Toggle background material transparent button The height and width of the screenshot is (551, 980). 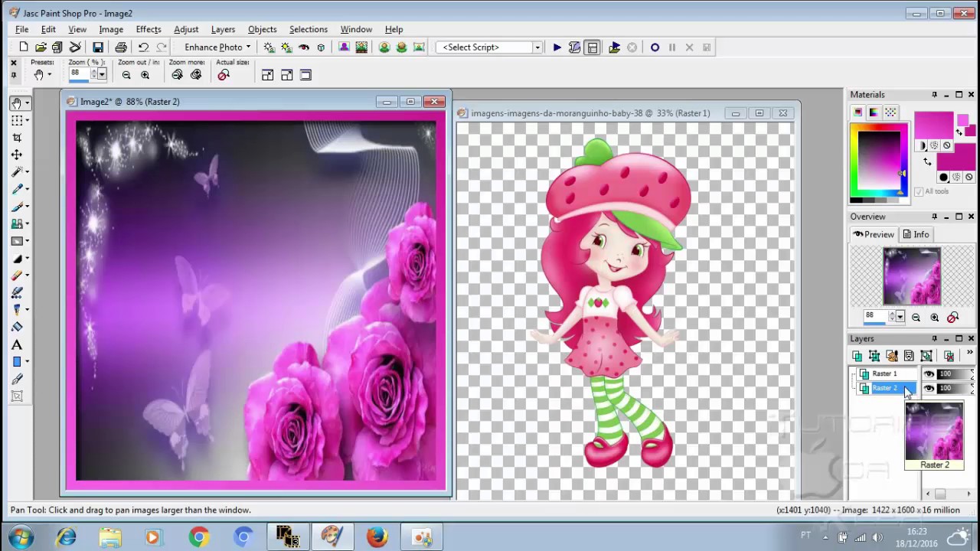click(x=969, y=177)
